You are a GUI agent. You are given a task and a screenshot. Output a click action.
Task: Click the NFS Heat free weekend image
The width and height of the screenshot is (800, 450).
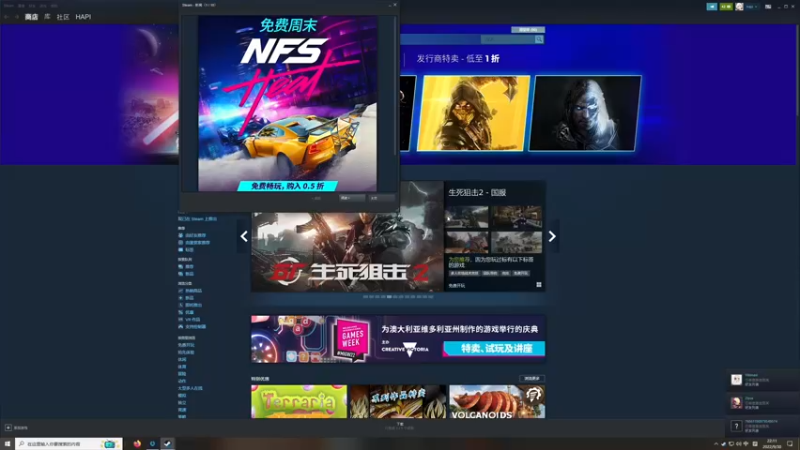click(288, 104)
